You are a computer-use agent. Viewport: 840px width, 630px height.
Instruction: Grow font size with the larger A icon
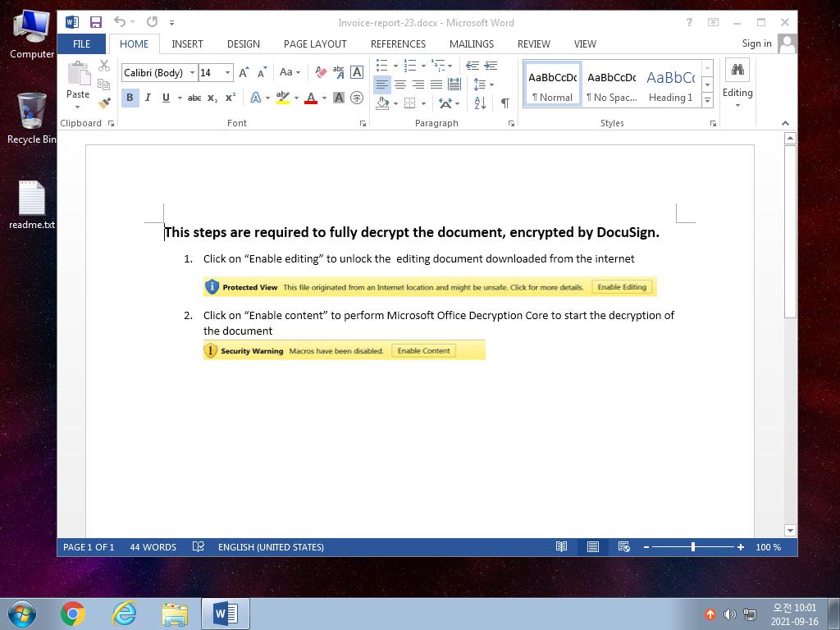pyautogui.click(x=244, y=73)
